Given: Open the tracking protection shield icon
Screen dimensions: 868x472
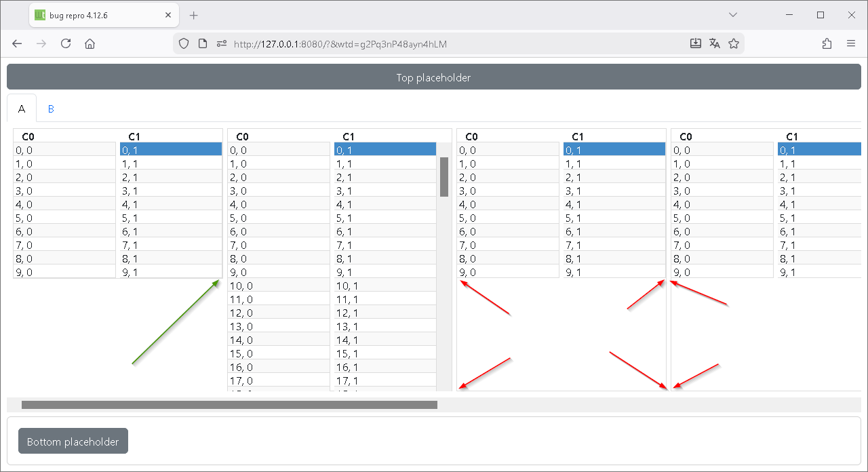Looking at the screenshot, I should point(184,43).
